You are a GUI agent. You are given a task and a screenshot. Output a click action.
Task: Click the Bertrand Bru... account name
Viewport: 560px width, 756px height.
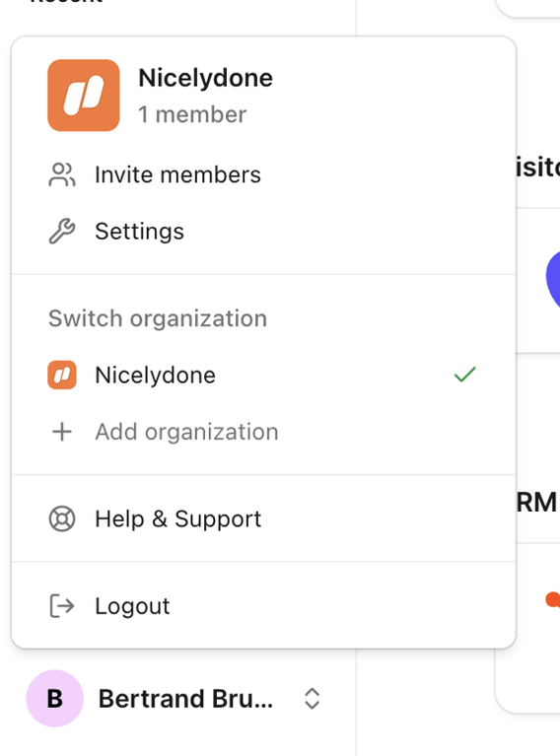tap(185, 698)
